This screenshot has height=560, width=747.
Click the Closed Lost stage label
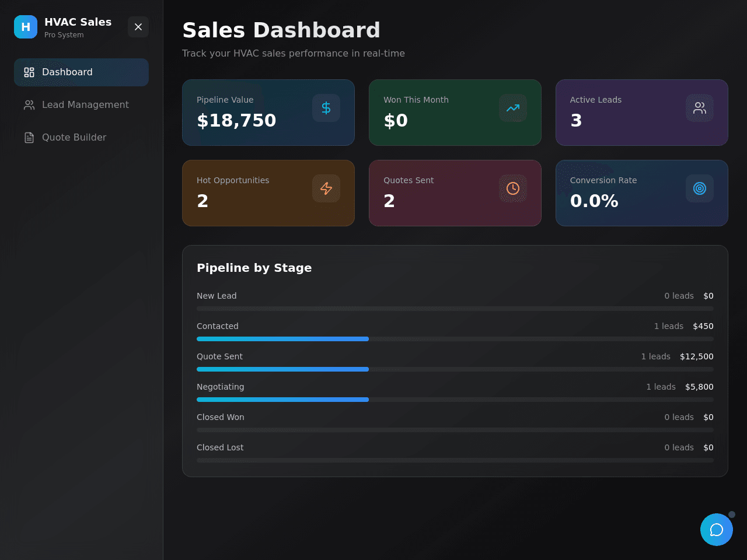tap(220, 447)
